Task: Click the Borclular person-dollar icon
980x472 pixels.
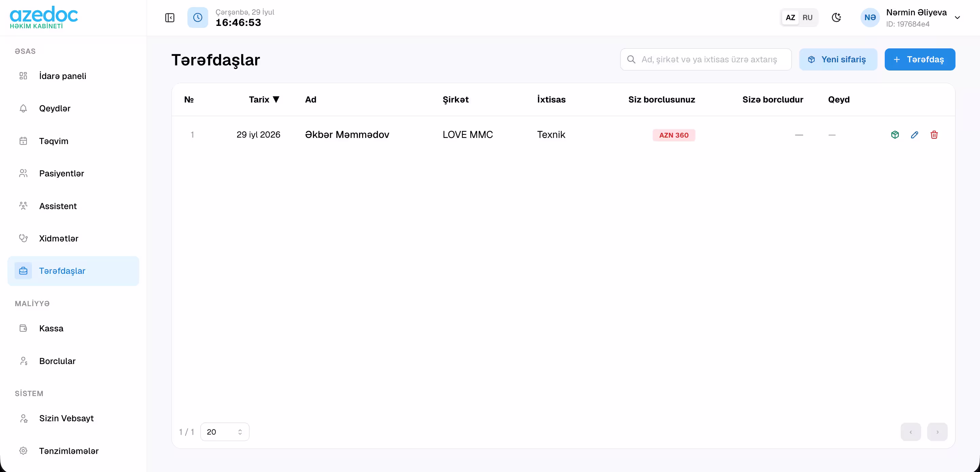Action: pos(23,361)
